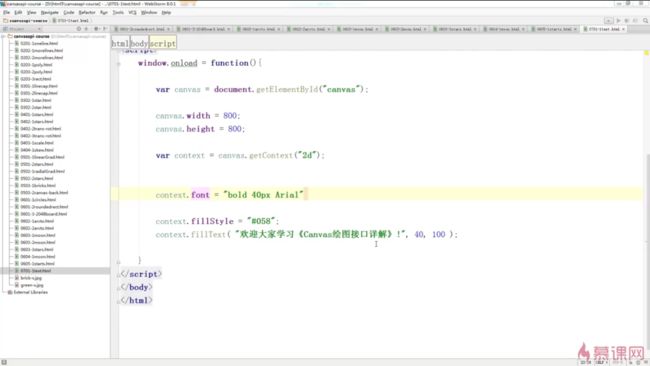Select 0501-1linearGrad.html in project tree
Image resolution: width=650 pixels, height=366 pixels.
(x=42, y=157)
